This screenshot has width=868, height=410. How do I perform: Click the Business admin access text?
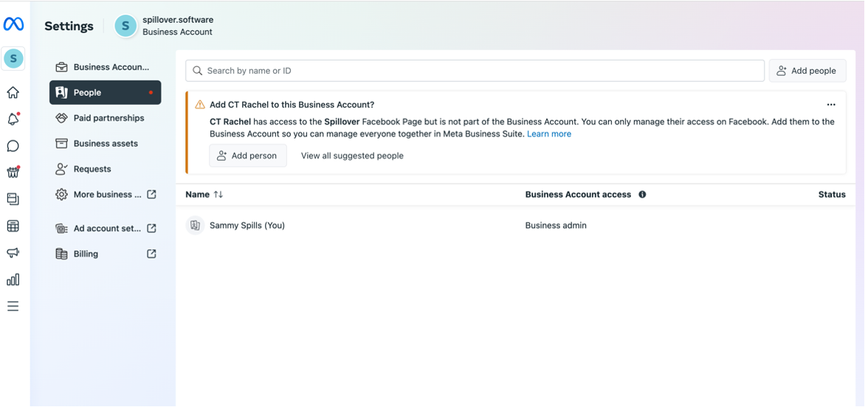(556, 225)
